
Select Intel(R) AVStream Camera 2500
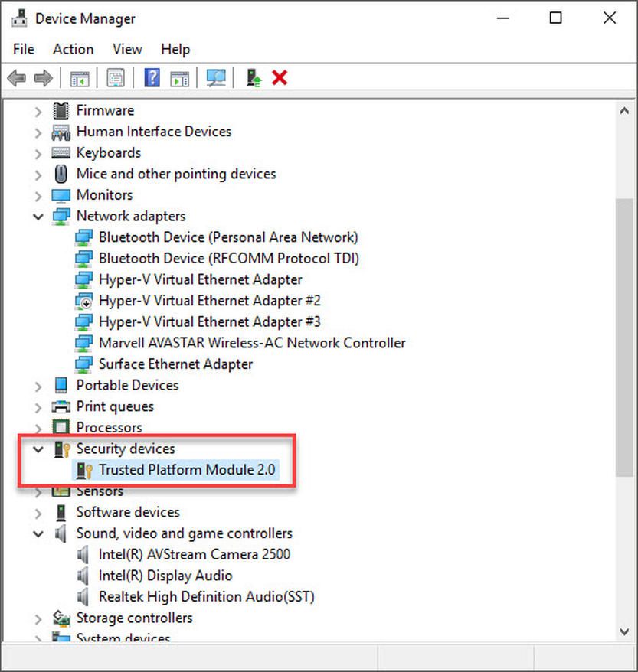click(x=194, y=554)
